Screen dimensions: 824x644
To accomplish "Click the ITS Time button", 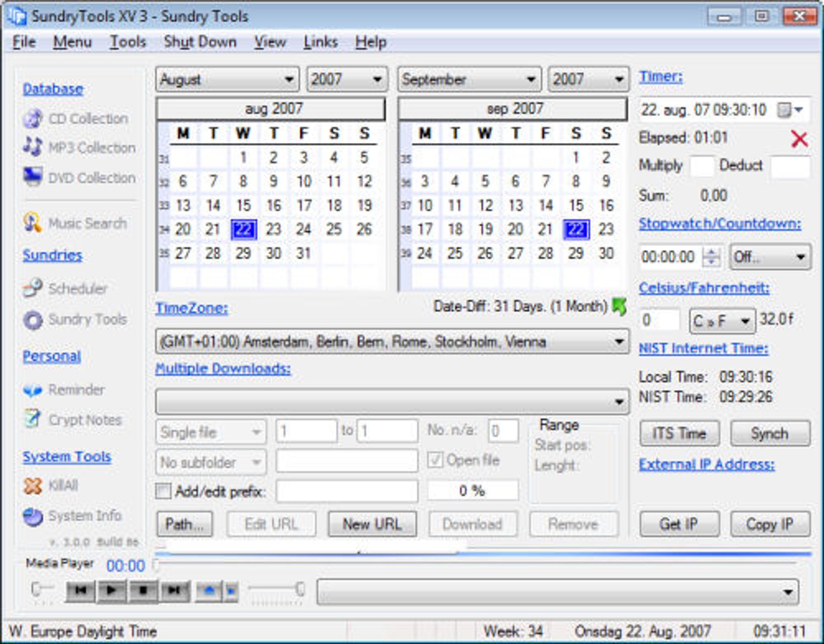I will click(x=679, y=433).
